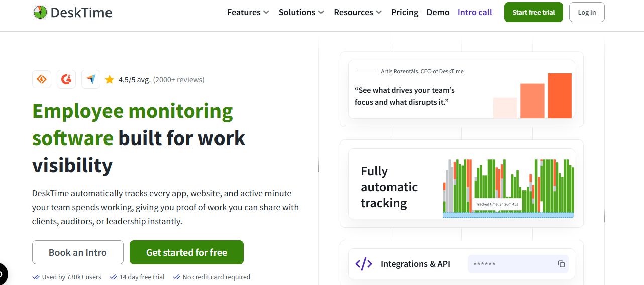The width and height of the screenshot is (644, 285).
Task: Click the yellow rating star icon
Action: click(x=110, y=79)
